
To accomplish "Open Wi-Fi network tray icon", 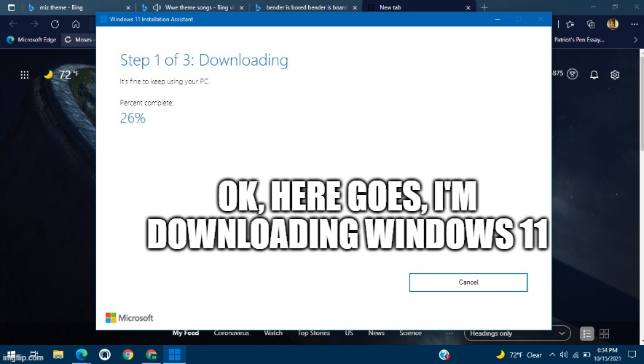I will (x=576, y=355).
